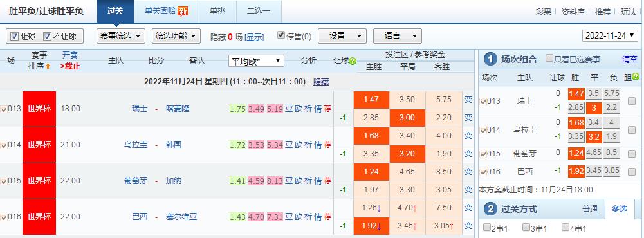Click 8.5 in combination panel row 015
The width and height of the screenshot is (644, 238).
(x=612, y=152)
